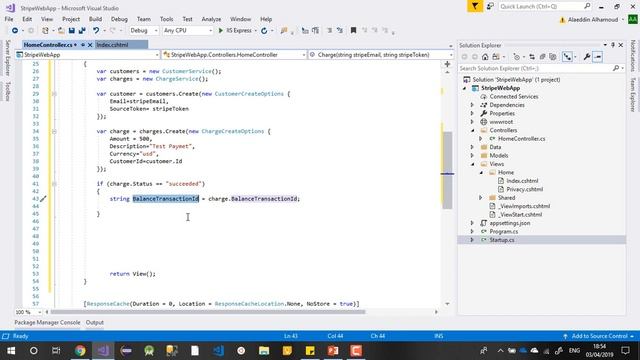The image size is (640, 360).
Task: Click the Save All toolbar icon
Action: pos(82,31)
